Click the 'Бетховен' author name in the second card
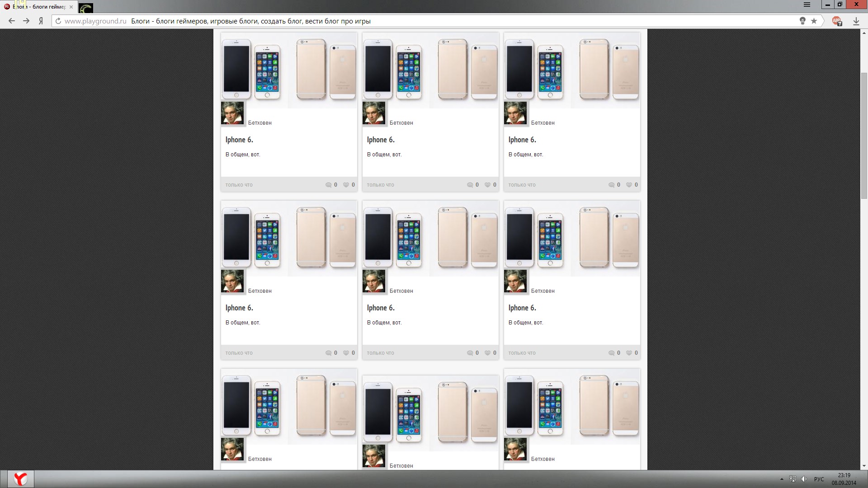The width and height of the screenshot is (868, 488). (401, 123)
